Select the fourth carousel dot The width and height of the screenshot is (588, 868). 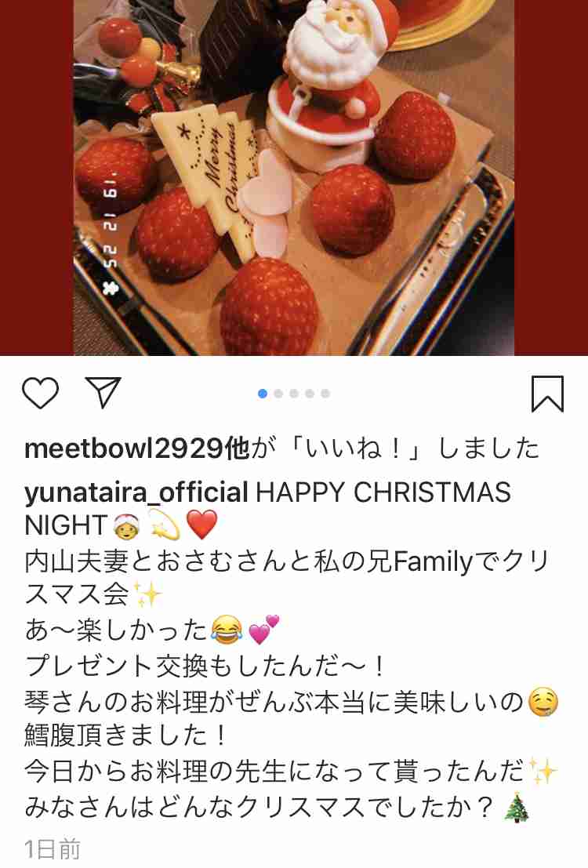[x=310, y=394]
